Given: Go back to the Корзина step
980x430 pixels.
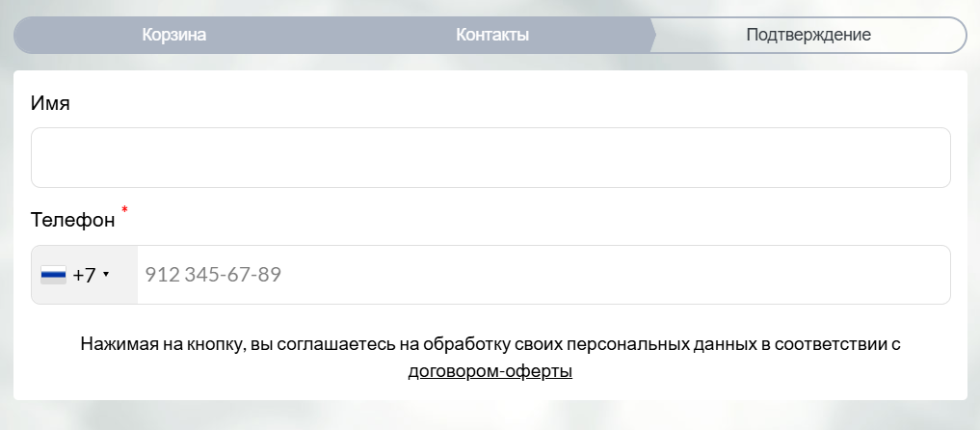Looking at the screenshot, I should tap(174, 35).
